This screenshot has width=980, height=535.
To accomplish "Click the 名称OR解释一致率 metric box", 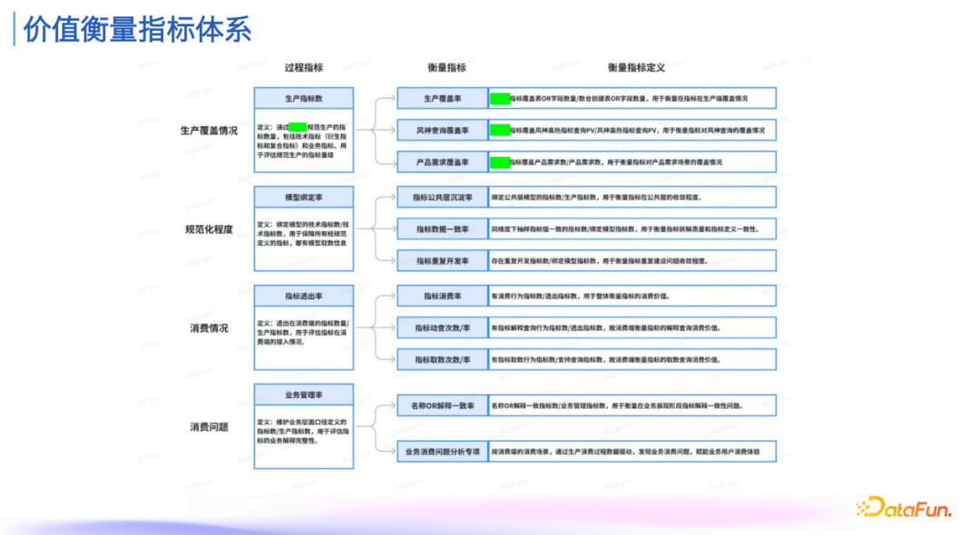I will [x=443, y=405].
